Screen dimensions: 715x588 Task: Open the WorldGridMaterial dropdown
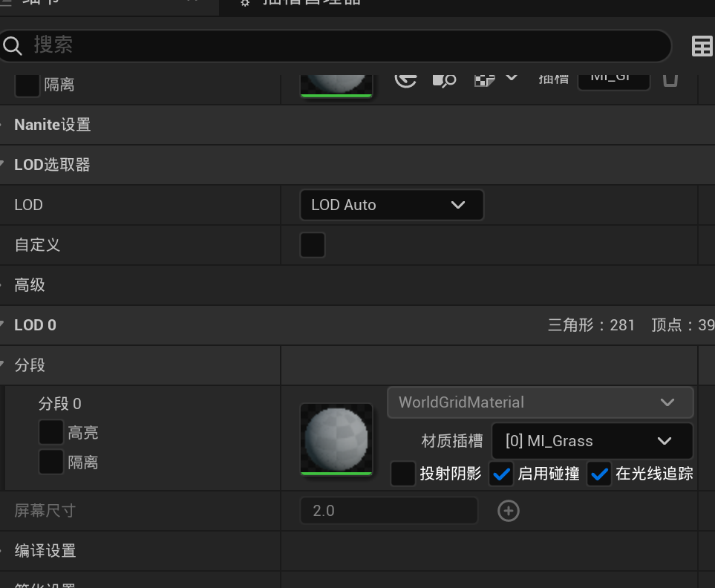[x=540, y=402]
